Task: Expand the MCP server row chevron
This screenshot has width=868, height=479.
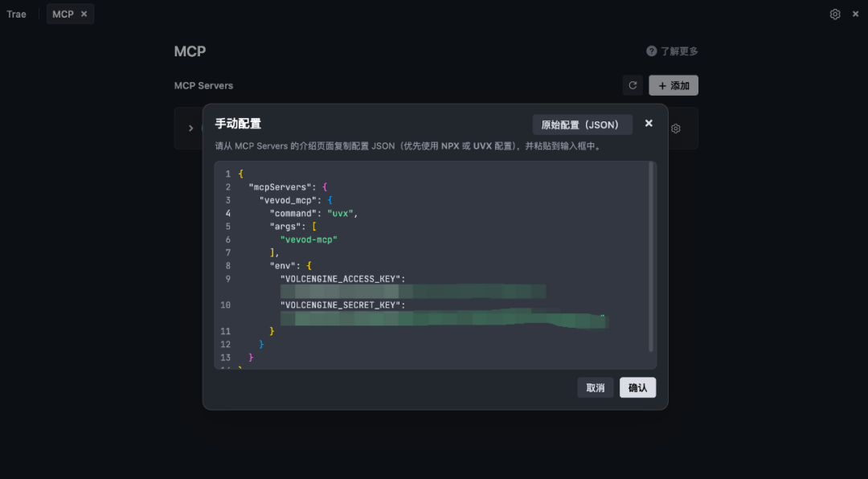Action: (x=191, y=129)
